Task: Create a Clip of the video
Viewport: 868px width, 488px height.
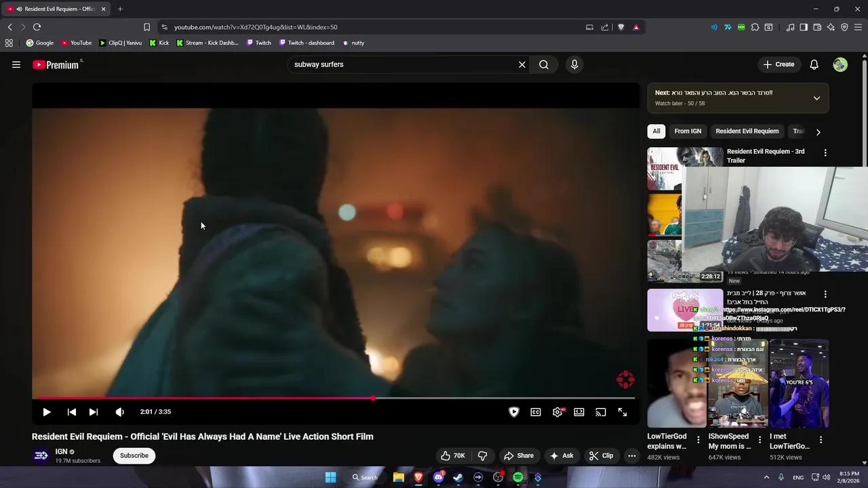Action: coord(601,455)
